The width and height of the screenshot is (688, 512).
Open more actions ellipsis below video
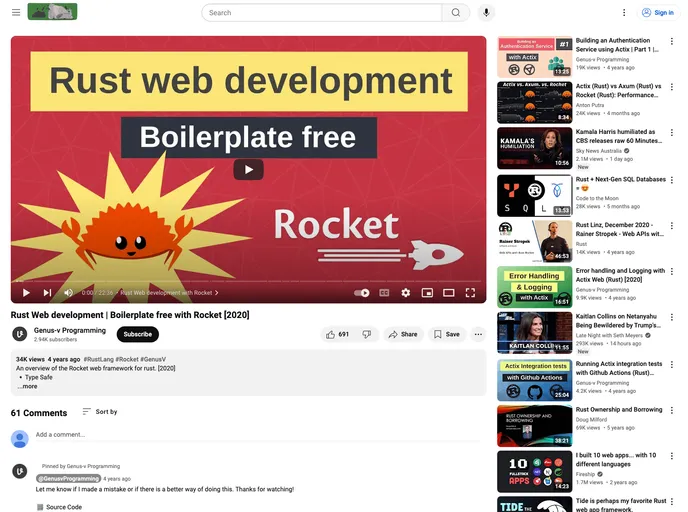pyautogui.click(x=478, y=334)
